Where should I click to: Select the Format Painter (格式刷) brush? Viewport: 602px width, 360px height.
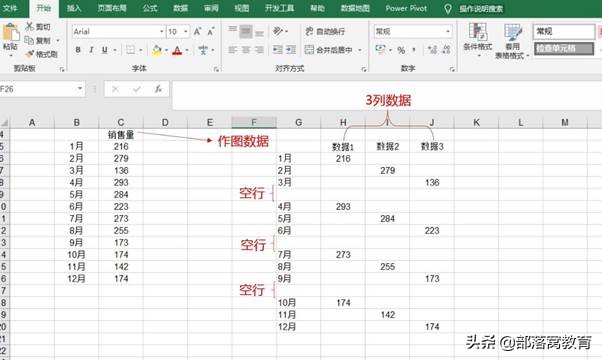click(30, 54)
